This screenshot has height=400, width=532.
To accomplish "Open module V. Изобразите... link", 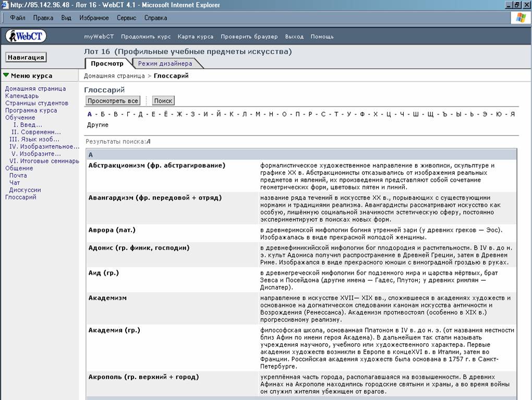I will [x=36, y=154].
